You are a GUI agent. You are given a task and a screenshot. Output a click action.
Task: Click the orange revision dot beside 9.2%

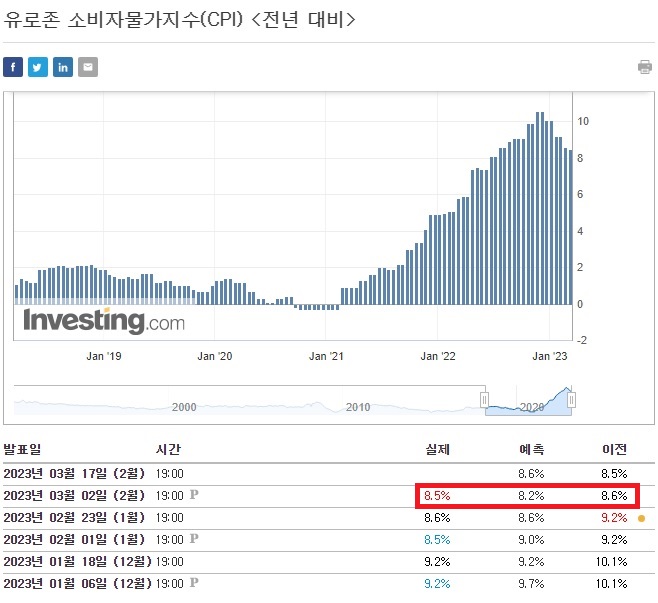(x=641, y=519)
